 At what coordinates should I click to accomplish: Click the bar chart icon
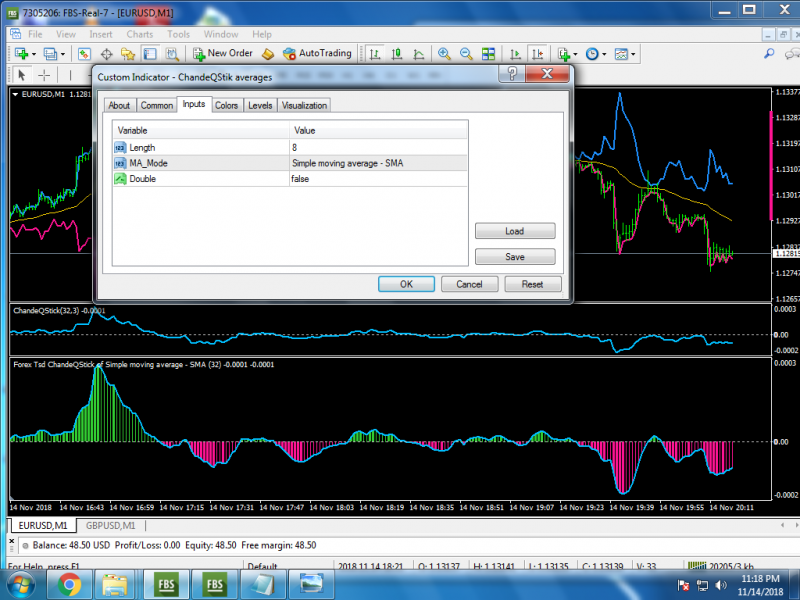[374, 54]
